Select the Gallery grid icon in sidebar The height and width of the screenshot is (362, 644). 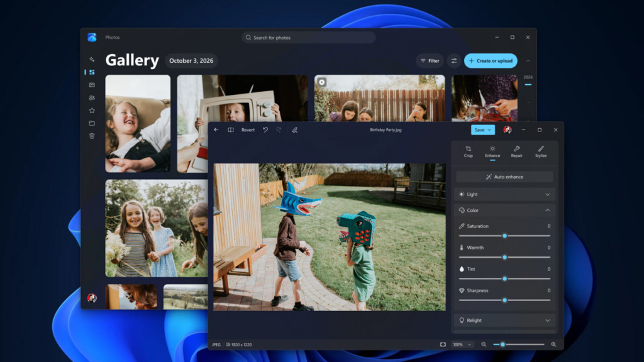(x=92, y=72)
